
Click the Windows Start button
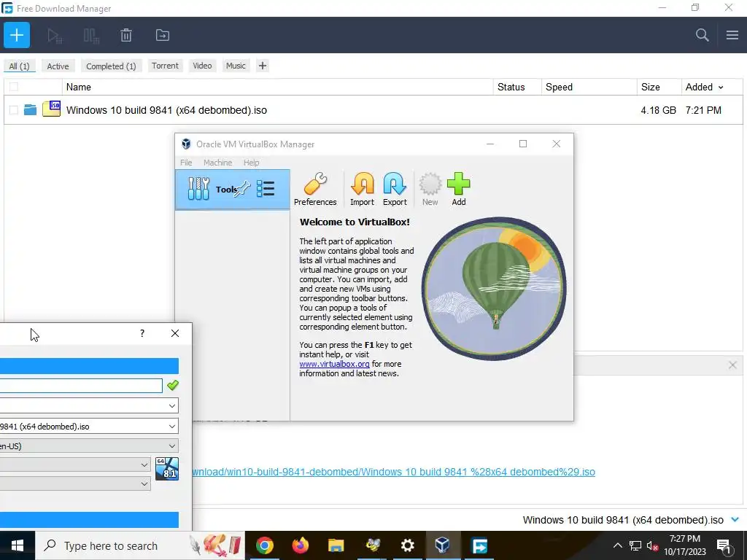(x=18, y=545)
